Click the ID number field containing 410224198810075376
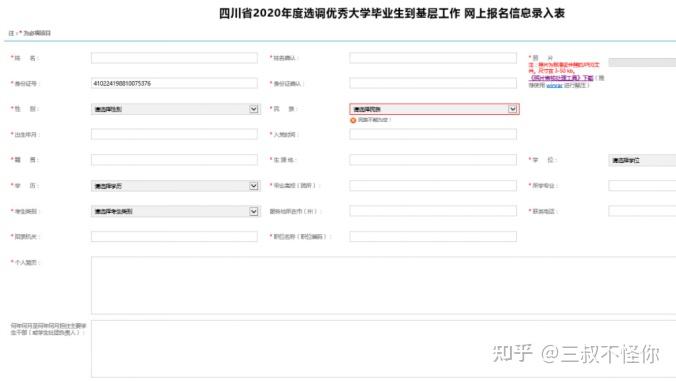The height and width of the screenshot is (381, 676). tap(174, 83)
